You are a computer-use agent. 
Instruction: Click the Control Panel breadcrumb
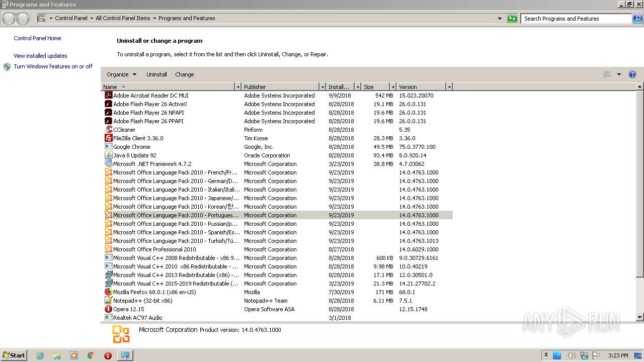(71, 18)
